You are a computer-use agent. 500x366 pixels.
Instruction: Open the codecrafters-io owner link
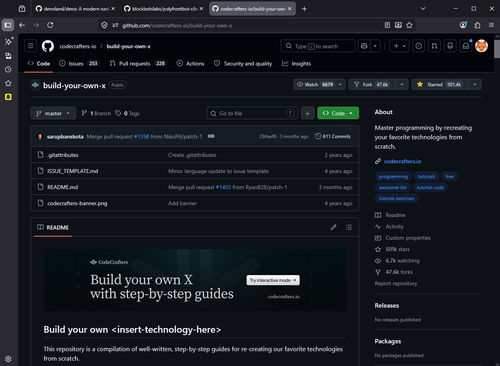click(x=78, y=46)
